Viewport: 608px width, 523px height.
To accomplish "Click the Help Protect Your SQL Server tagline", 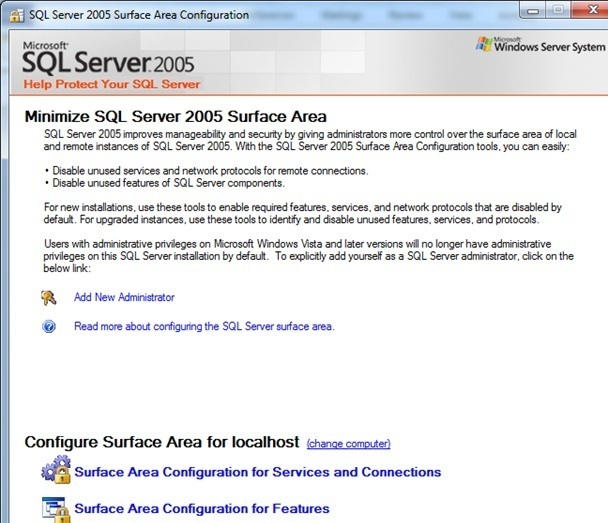I will click(x=112, y=84).
